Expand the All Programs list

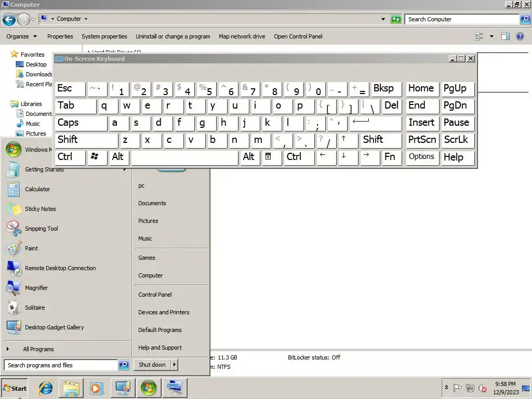[x=38, y=349]
